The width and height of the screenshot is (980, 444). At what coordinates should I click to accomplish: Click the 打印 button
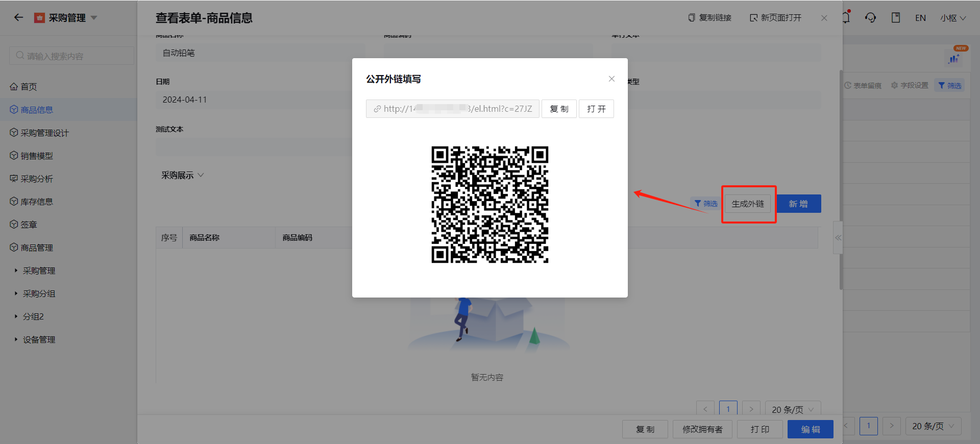760,429
